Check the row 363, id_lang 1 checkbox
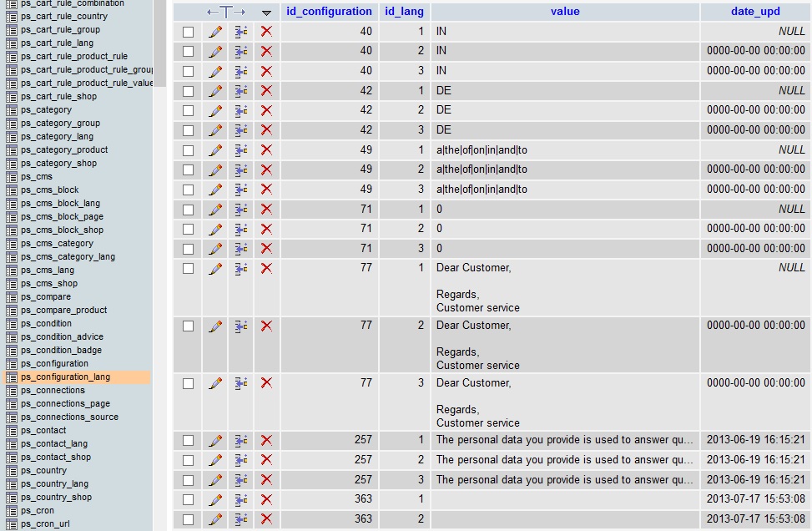The width and height of the screenshot is (812, 531). click(x=188, y=500)
